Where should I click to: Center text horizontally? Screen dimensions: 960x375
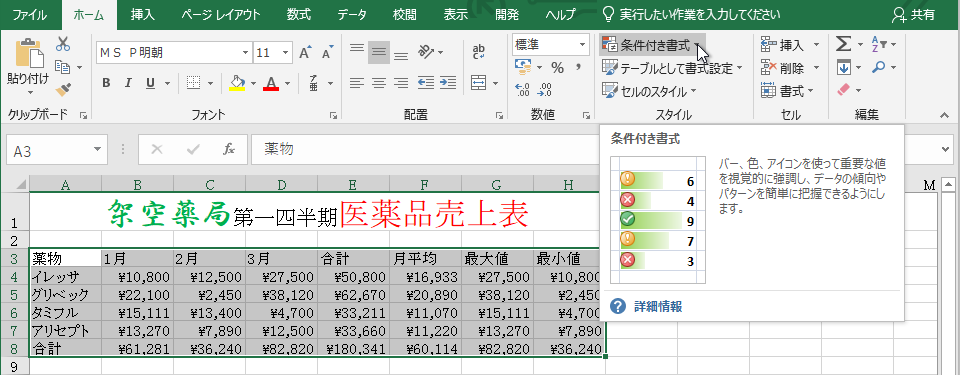click(379, 83)
